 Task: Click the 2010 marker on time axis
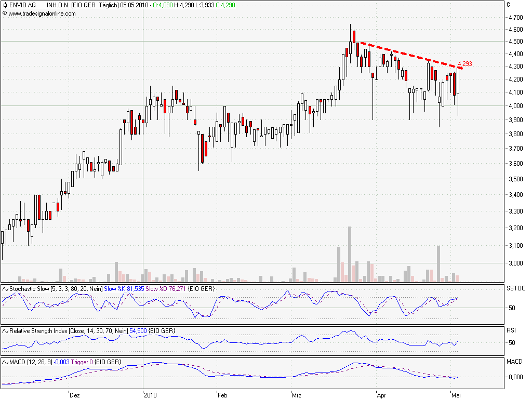point(150,395)
